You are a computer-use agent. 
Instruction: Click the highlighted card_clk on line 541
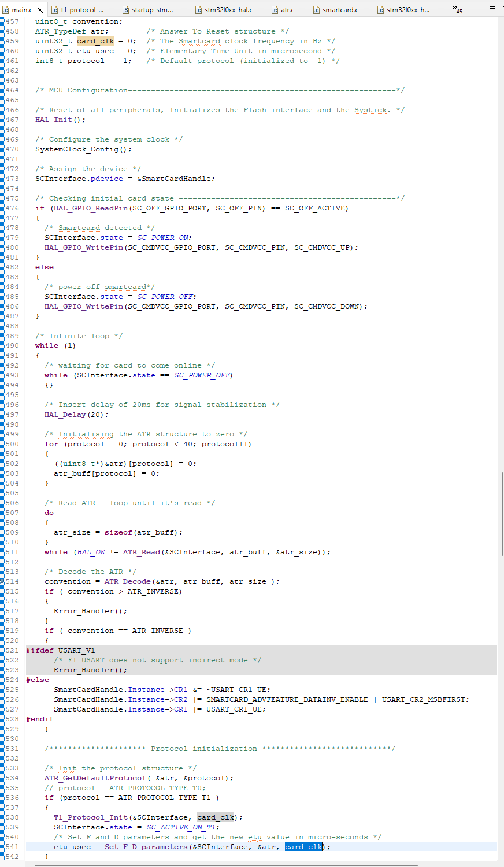(304, 847)
